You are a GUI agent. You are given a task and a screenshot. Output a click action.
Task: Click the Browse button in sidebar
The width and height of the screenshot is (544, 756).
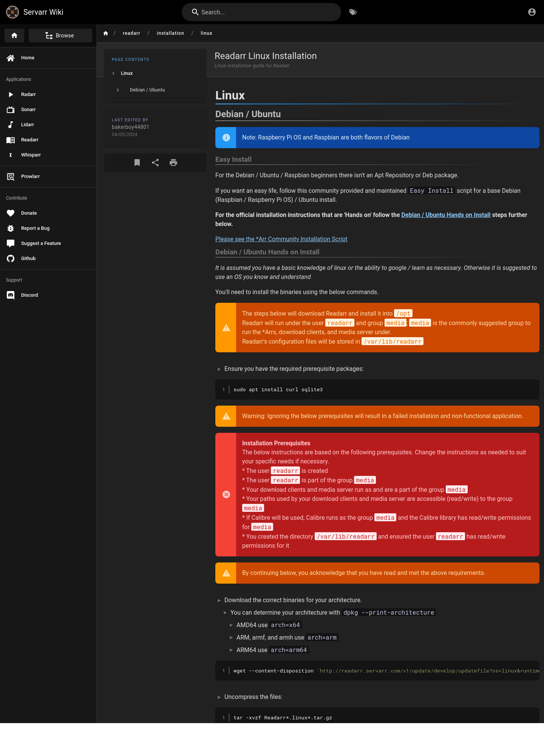[60, 36]
